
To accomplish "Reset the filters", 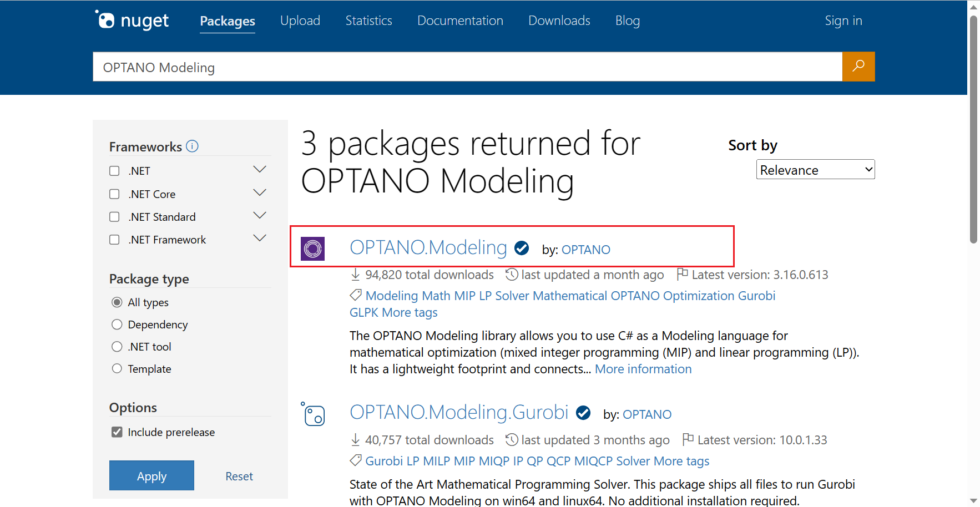I will [239, 476].
